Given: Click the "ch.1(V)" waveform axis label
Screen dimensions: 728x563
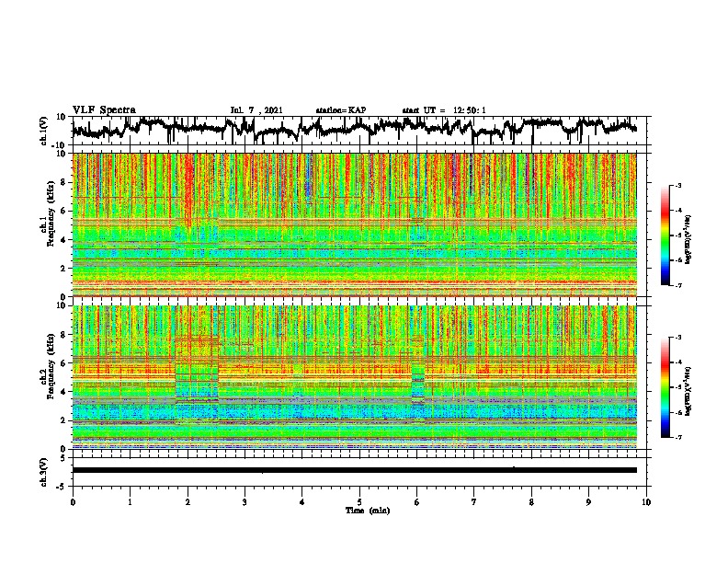Looking at the screenshot, I should click(44, 131).
